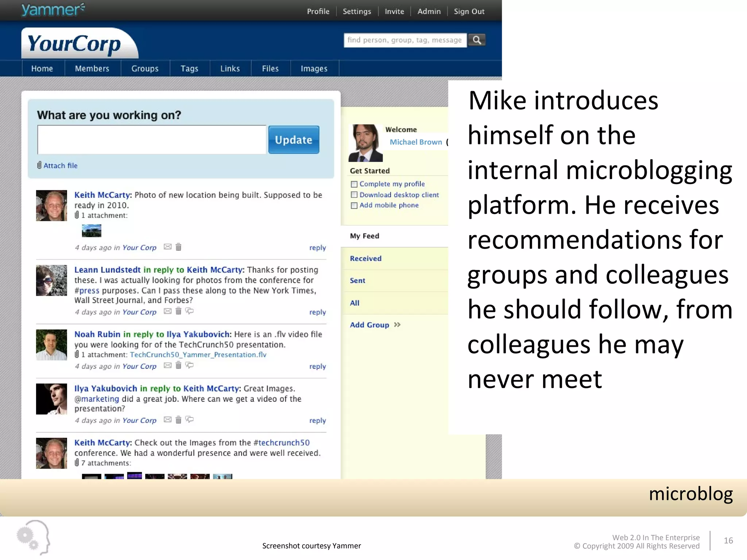Expand the Add Group double arrow
Viewport: 747px width, 560px height.
click(x=397, y=324)
